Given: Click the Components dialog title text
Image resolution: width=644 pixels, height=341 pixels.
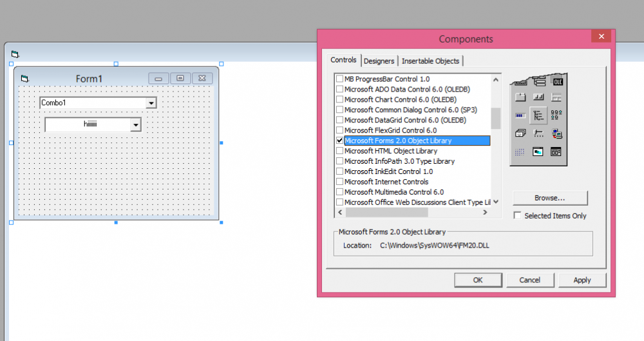Looking at the screenshot, I should 466,39.
